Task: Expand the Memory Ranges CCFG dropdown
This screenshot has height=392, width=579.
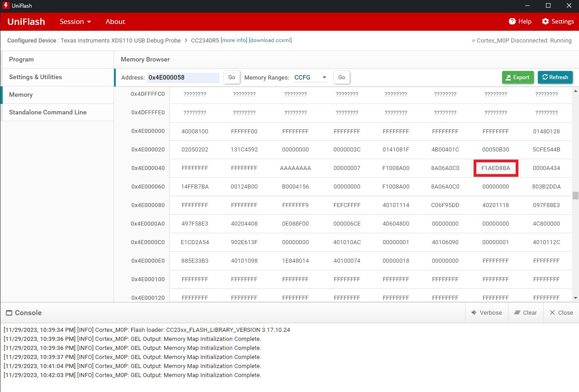Action: click(x=310, y=77)
